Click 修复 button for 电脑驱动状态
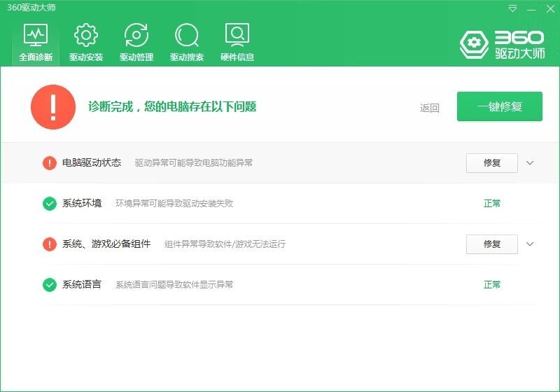Viewport: 560px width, 392px height. pos(491,163)
